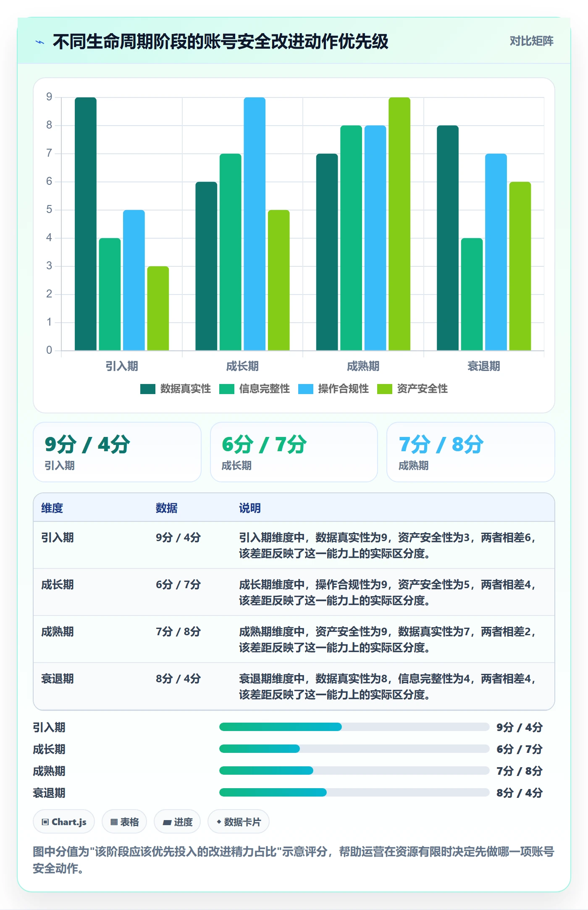The height and width of the screenshot is (910, 588).
Task: Click the 引入期 description mentioning 两者相差6
Action: [x=387, y=545]
